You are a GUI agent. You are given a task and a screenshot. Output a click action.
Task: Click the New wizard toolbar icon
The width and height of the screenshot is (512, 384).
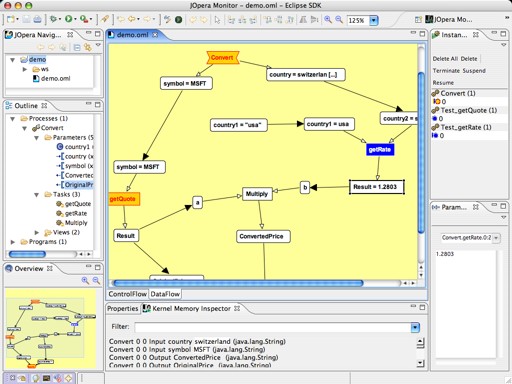tap(11, 19)
